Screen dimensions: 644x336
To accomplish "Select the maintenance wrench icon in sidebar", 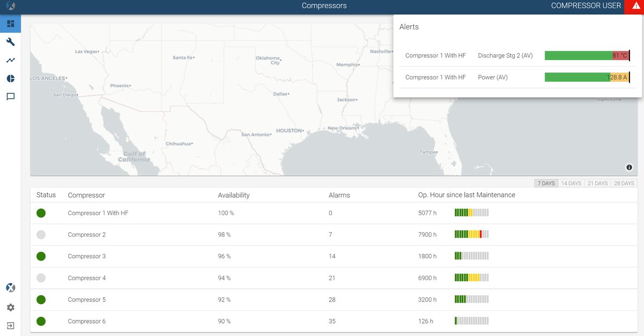I will (10, 41).
